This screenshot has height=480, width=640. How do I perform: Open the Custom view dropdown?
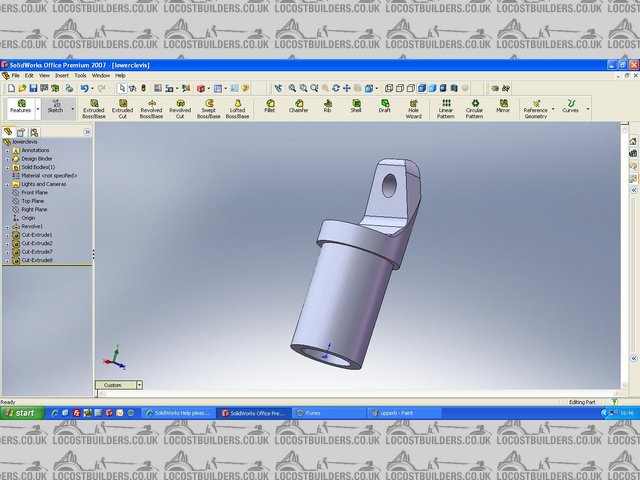pos(138,385)
